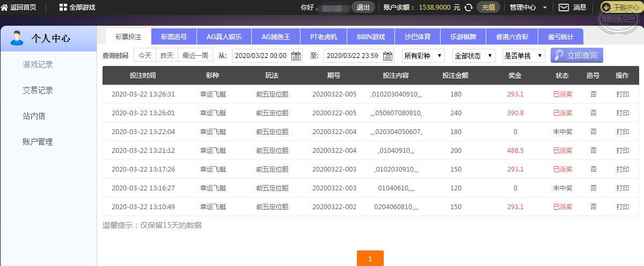Click the timestamp 2020-03-22 13:10:49

click(143, 207)
